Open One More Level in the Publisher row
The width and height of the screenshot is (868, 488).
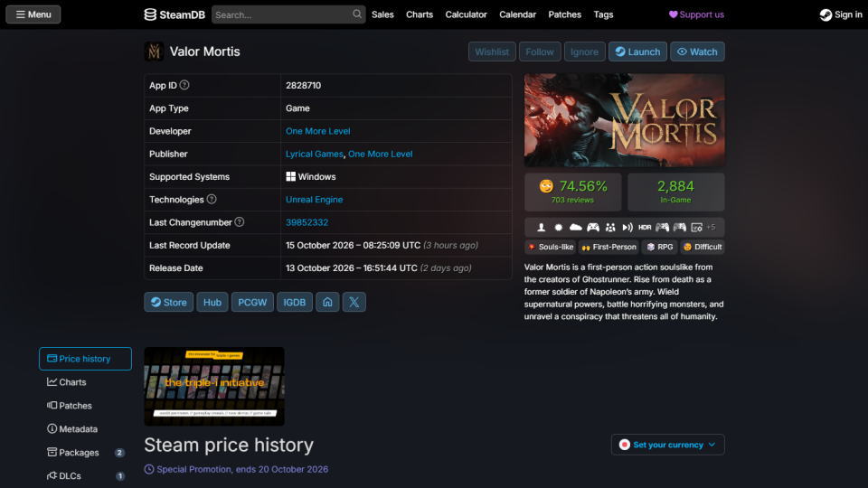point(381,154)
